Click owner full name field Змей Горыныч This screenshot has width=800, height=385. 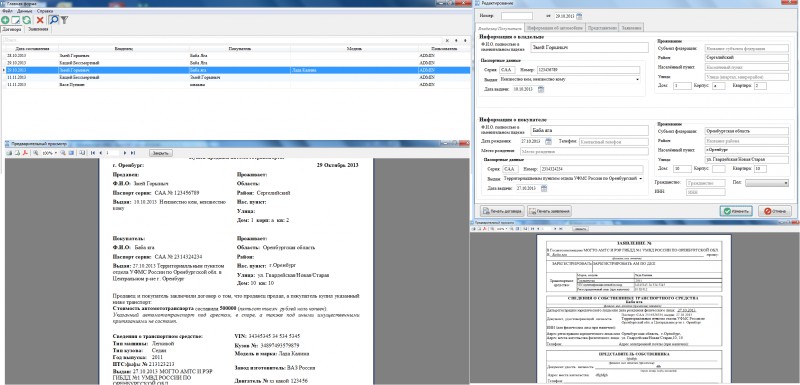click(589, 47)
